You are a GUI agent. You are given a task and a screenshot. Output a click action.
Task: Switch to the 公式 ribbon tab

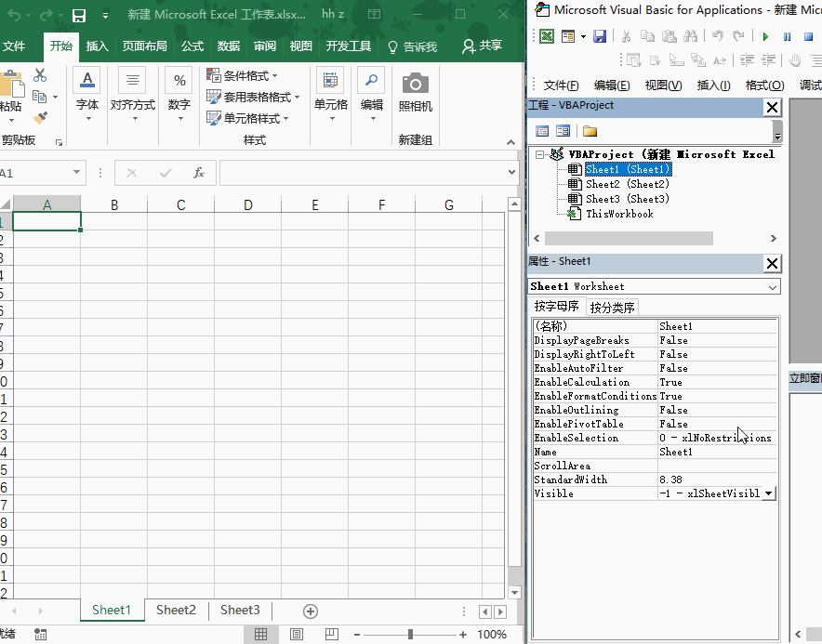(x=192, y=46)
